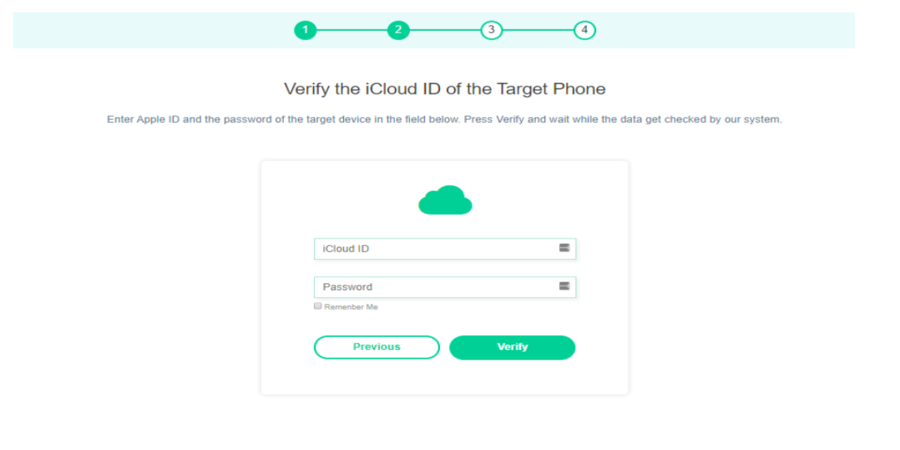Click the autofill icon in iCloud ID field
The height and width of the screenshot is (450, 900).
tap(564, 248)
